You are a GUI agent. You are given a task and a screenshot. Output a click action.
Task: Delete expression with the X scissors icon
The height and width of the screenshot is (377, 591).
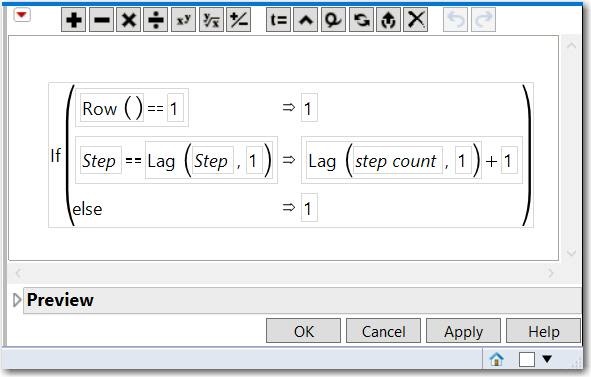click(415, 20)
